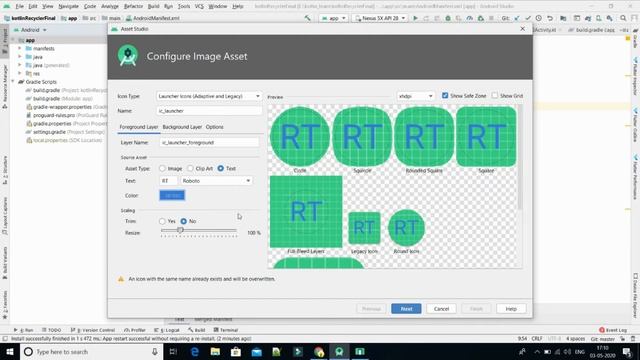Open the VCS menu
Image resolution: width=640 pixels, height=360 pixels.
coord(199,6)
